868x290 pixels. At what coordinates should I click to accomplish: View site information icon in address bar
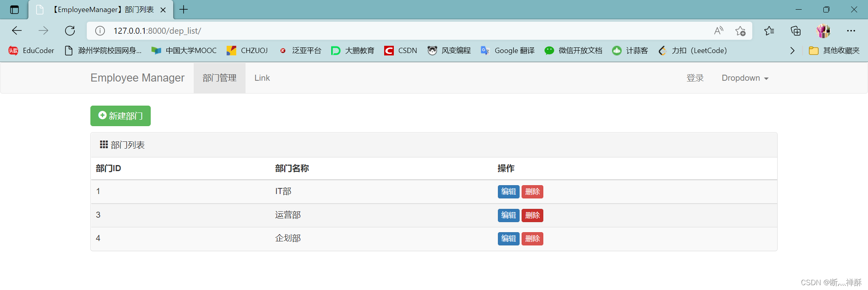click(x=100, y=31)
